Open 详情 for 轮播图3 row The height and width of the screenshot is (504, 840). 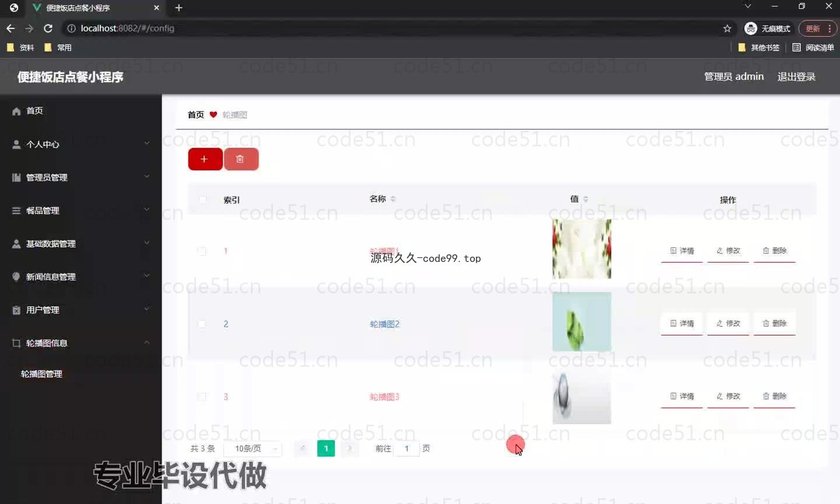682,396
